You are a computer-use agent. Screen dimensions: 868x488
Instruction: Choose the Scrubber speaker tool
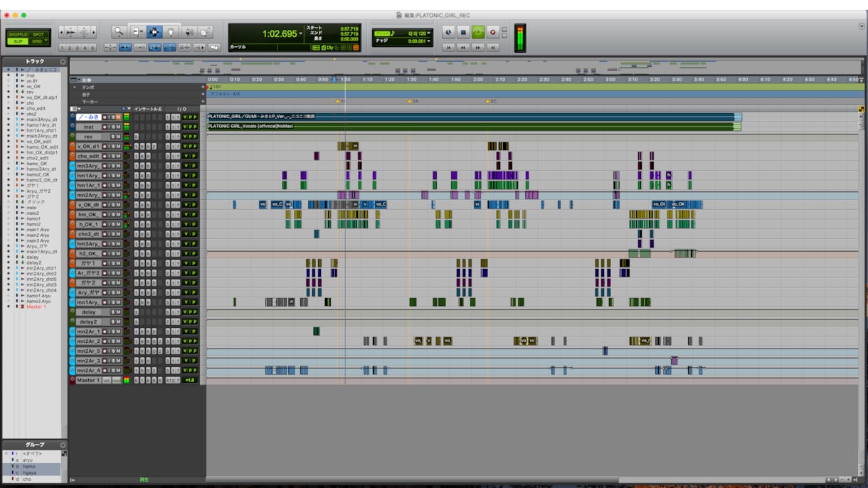189,32
